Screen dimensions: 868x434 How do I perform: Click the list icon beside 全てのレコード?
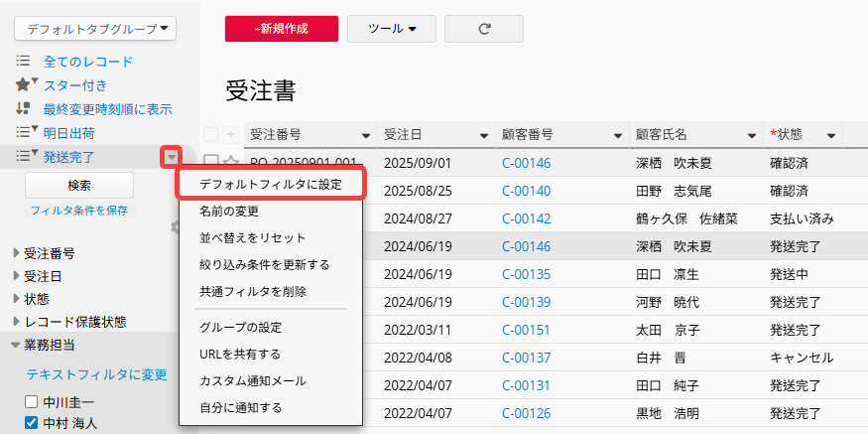(23, 62)
